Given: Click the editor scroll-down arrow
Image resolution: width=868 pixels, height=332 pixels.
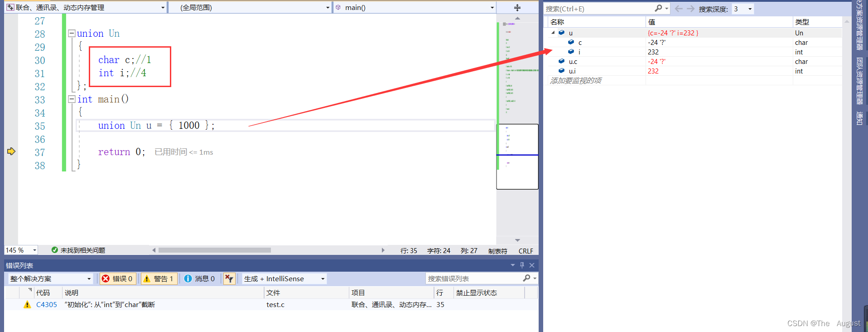Looking at the screenshot, I should 517,240.
